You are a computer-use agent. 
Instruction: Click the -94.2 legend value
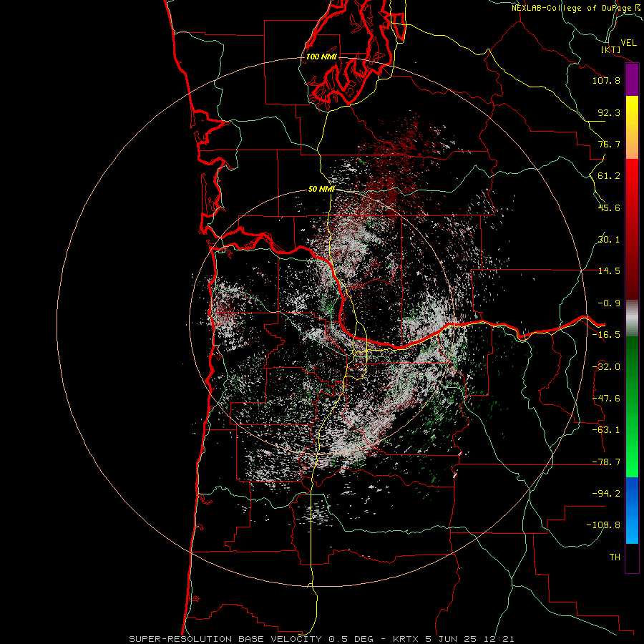[606, 494]
